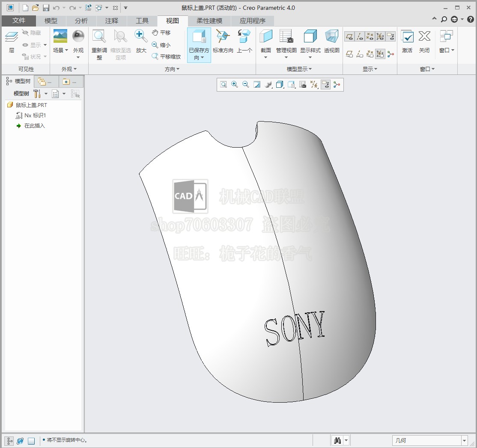Open the 层 (Layers) tool

tap(12, 38)
